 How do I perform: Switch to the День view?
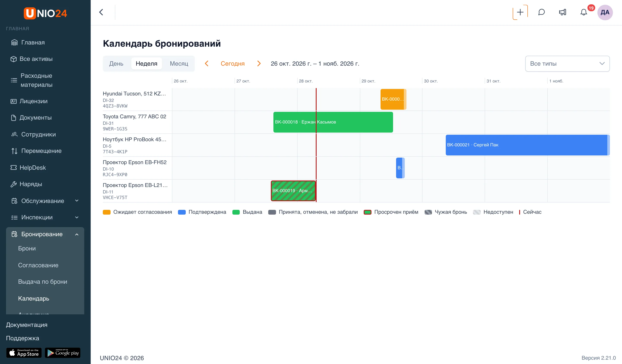click(x=116, y=63)
